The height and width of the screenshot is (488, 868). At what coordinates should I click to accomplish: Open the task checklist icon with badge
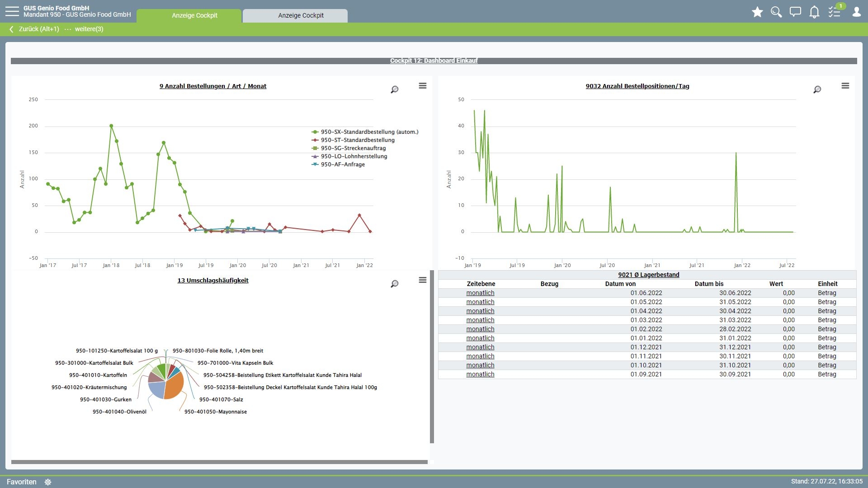click(x=834, y=12)
